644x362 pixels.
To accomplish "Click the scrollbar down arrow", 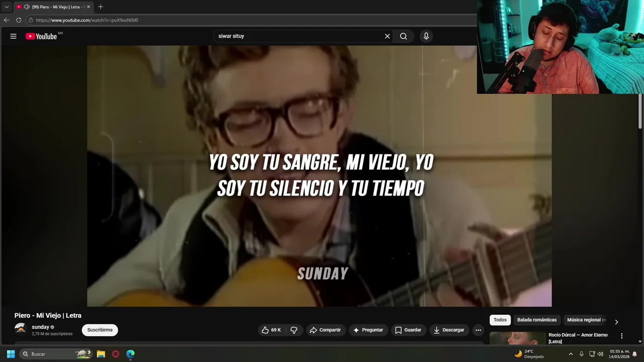I will (640, 342).
